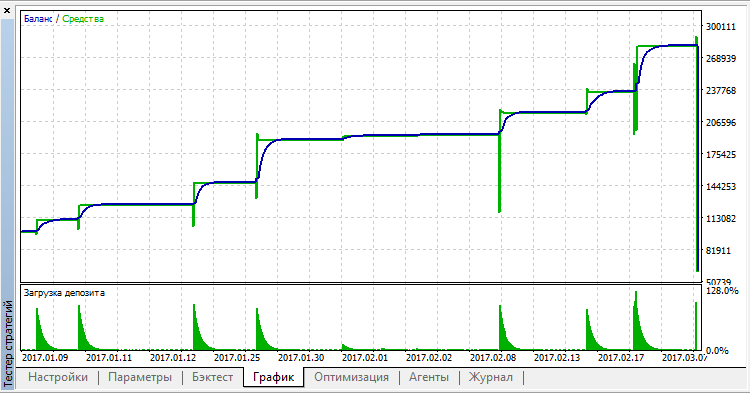Click the 2017.01.25 date label

tap(237, 357)
